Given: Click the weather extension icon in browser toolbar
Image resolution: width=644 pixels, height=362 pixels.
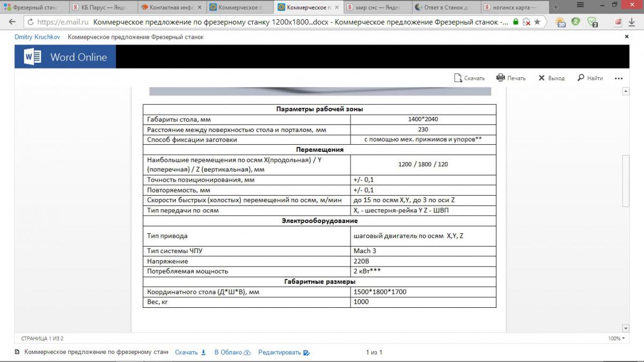Looking at the screenshot, I should click(560, 22).
